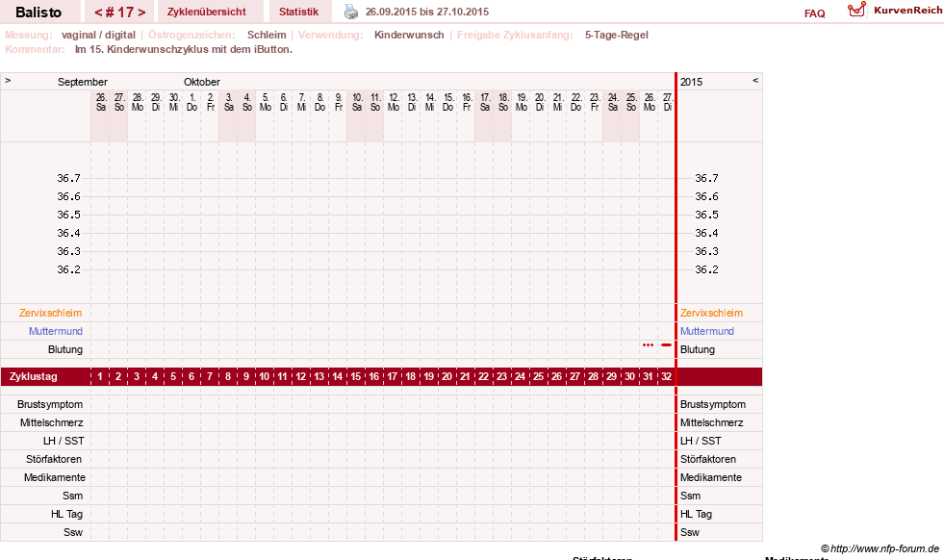Click date header '22. Do'
This screenshot has height=560, width=944.
pyautogui.click(x=575, y=102)
